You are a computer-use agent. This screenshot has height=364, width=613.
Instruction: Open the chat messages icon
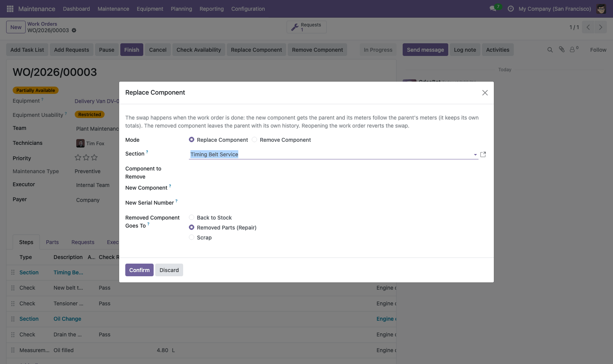point(493,9)
